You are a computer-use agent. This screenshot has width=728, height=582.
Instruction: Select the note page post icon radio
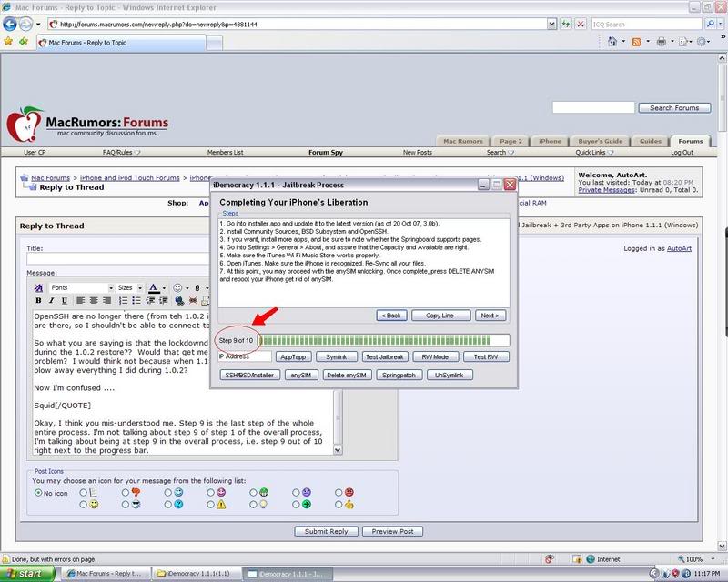tap(83, 492)
